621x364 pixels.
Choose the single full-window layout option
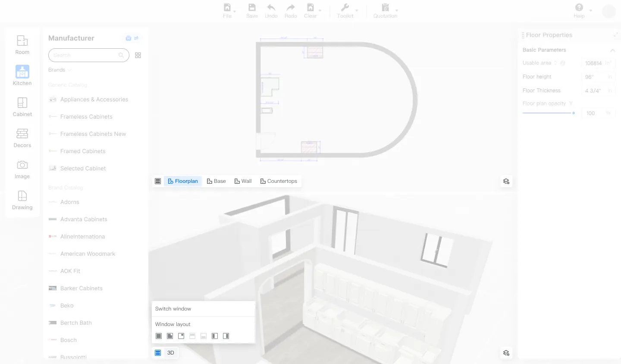tap(159, 336)
